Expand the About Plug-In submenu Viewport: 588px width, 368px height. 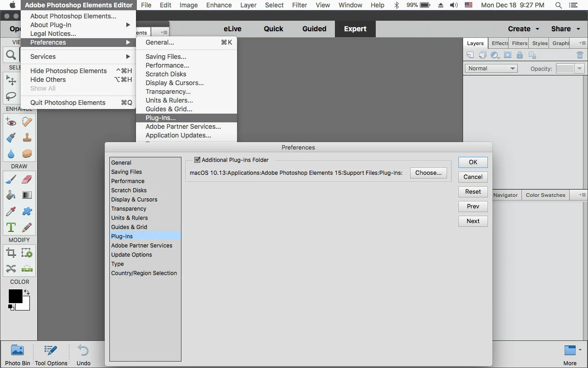78,25
